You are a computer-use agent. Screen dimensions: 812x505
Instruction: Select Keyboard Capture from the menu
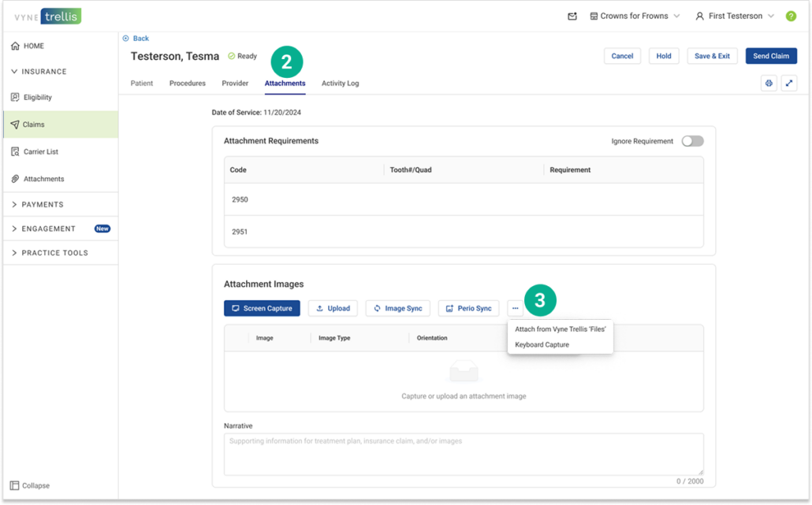[x=542, y=345]
